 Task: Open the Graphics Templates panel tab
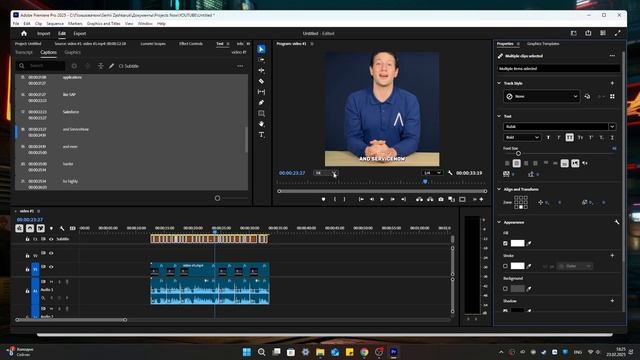(x=543, y=44)
